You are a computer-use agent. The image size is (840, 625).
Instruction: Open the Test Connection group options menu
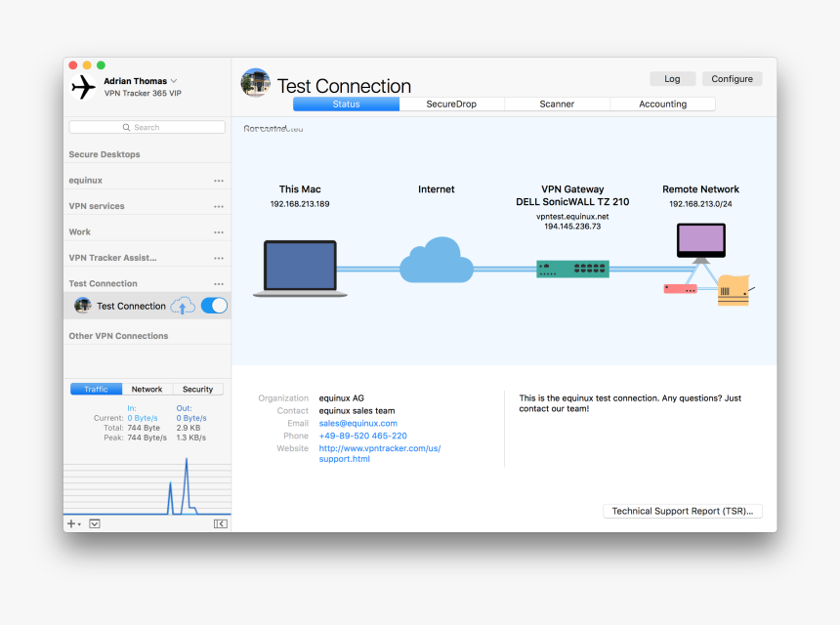point(219,283)
